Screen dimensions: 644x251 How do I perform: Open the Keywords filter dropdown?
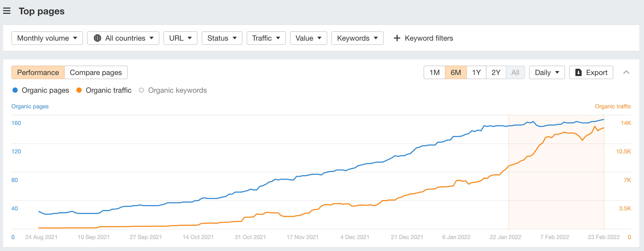357,38
